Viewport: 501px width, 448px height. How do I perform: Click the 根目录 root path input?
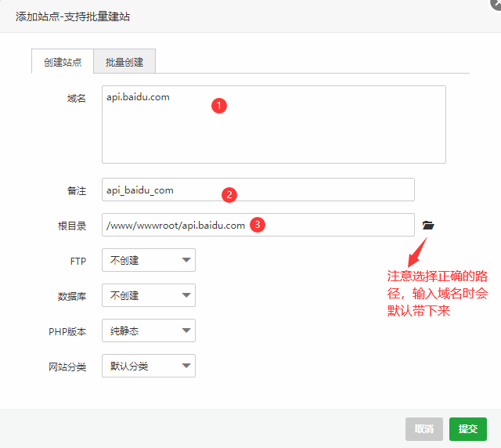(258, 225)
